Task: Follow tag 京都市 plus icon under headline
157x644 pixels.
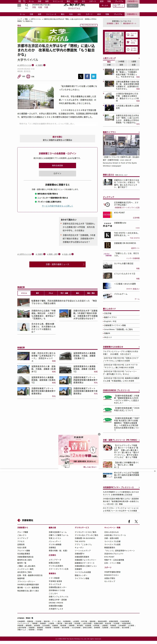Action: pyautogui.click(x=44, y=65)
